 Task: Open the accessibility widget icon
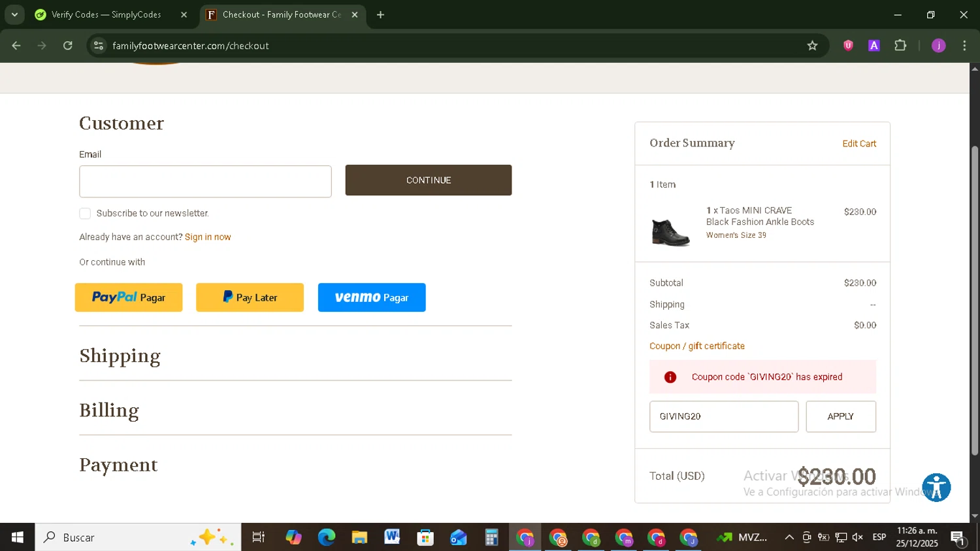click(x=936, y=488)
